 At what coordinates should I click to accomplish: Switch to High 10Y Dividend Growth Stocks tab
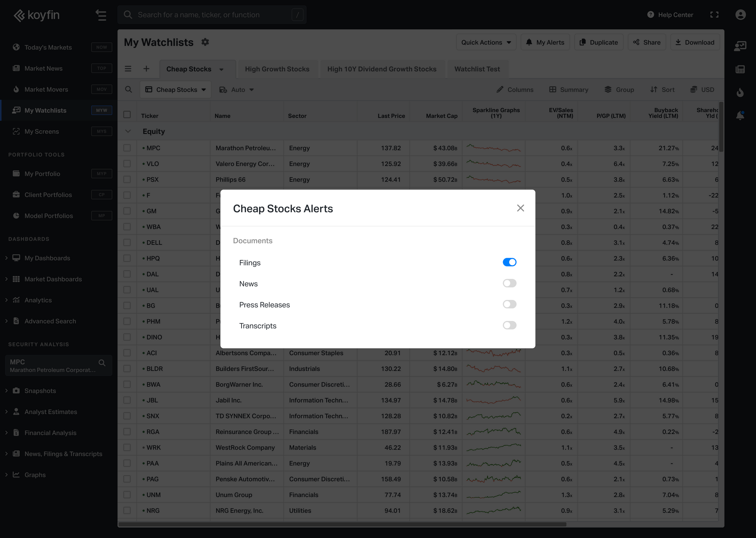pos(382,69)
